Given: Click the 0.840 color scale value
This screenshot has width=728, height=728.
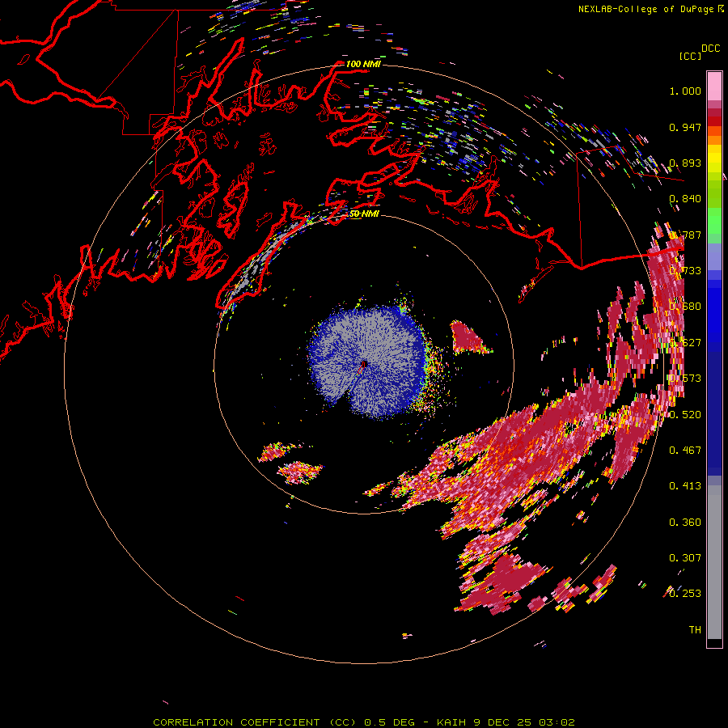Looking at the screenshot, I should [685, 199].
